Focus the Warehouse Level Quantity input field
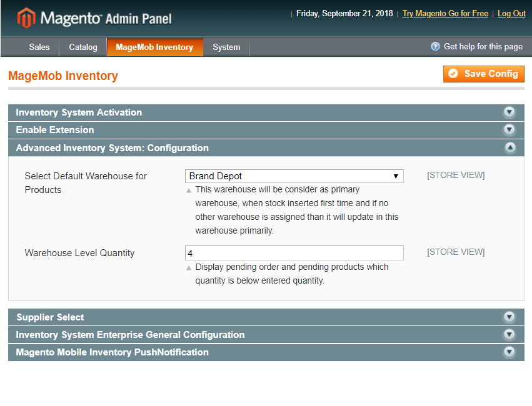532x406 pixels. coord(294,253)
